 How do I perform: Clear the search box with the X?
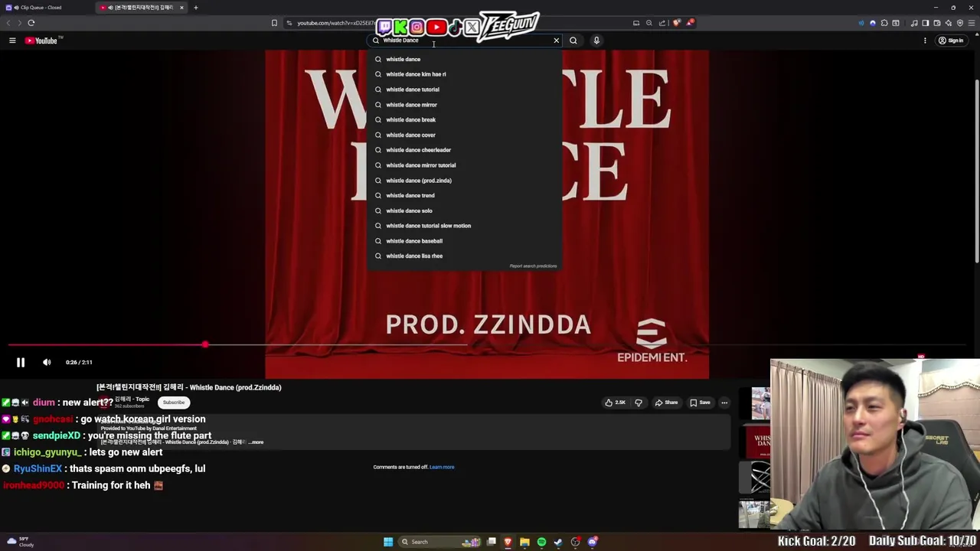coord(557,41)
